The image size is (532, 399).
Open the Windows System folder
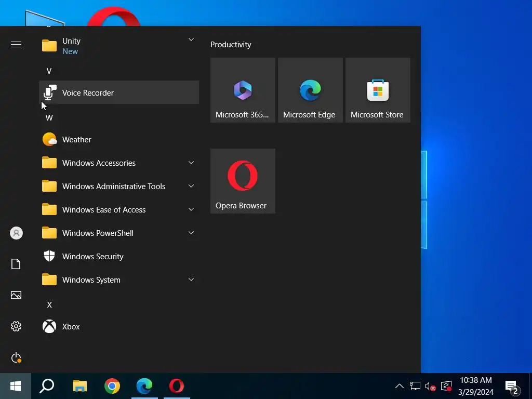point(119,280)
